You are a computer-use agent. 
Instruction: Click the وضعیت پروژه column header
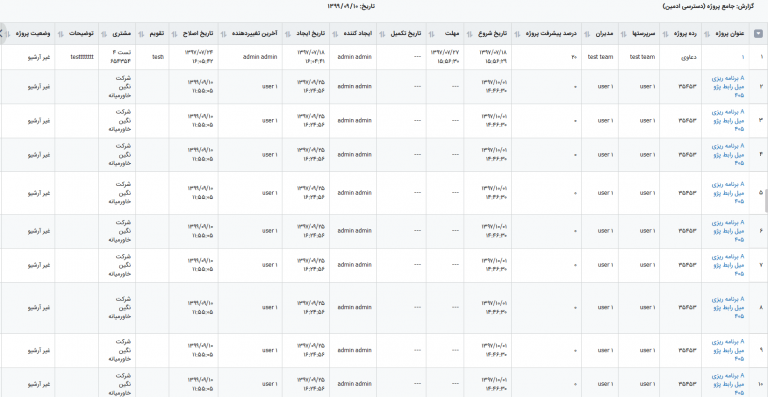[34, 34]
